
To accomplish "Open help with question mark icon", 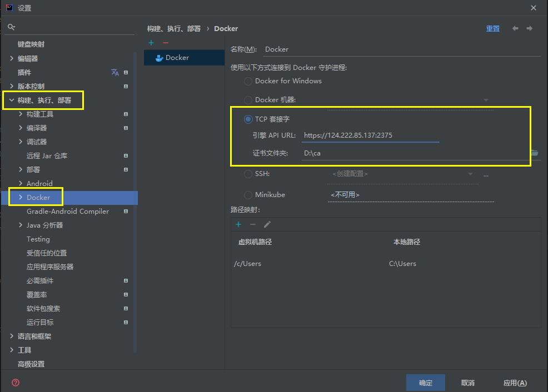I will tap(16, 383).
